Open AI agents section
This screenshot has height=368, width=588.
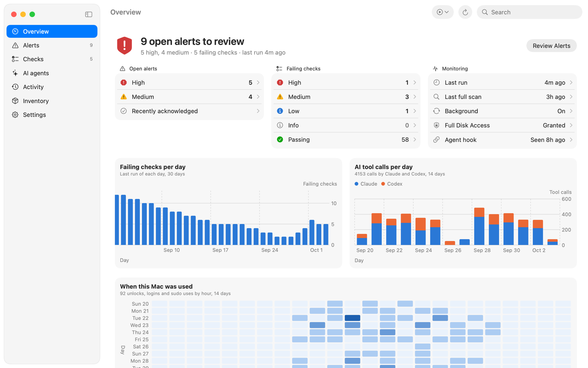52,73
